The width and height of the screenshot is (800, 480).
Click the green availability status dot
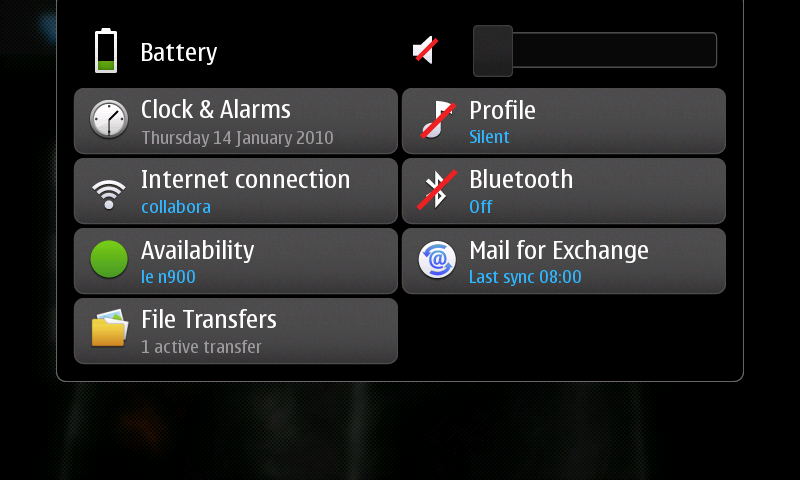coord(109,259)
